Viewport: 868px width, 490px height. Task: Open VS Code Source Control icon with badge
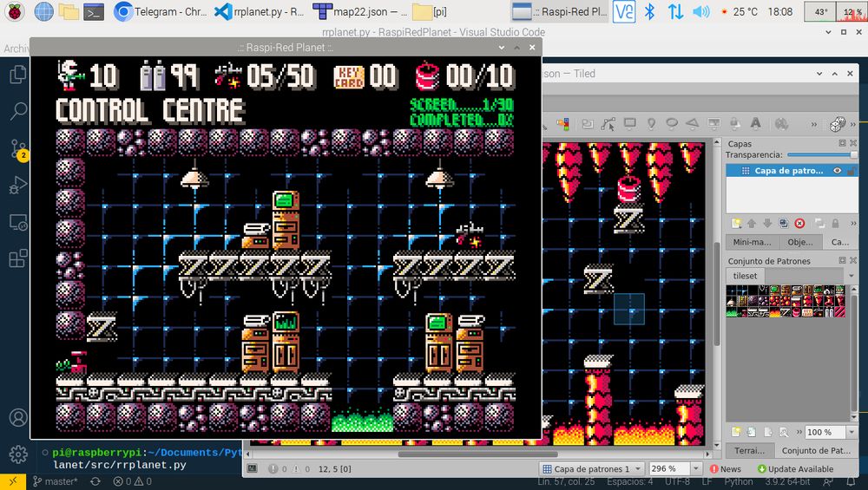tap(17, 149)
